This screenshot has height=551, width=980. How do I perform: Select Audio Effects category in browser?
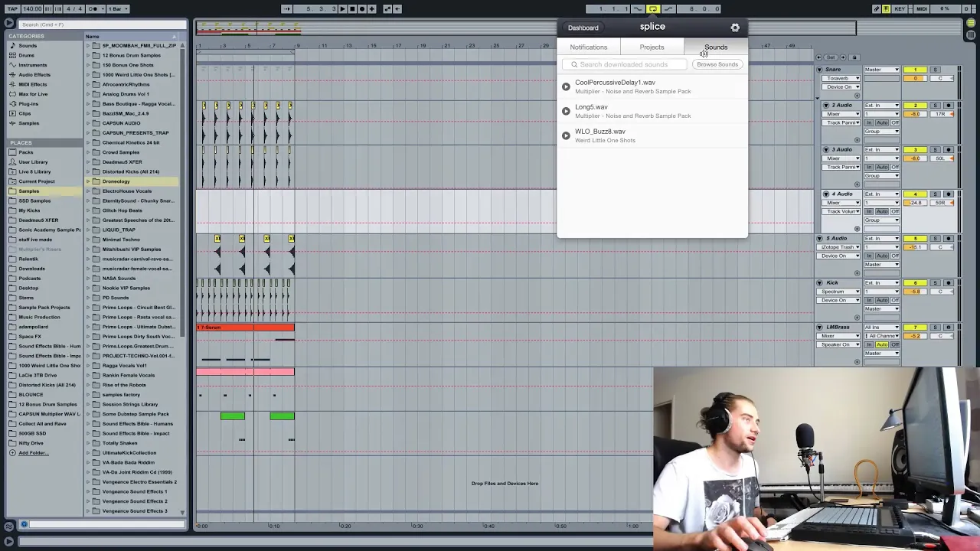click(34, 74)
